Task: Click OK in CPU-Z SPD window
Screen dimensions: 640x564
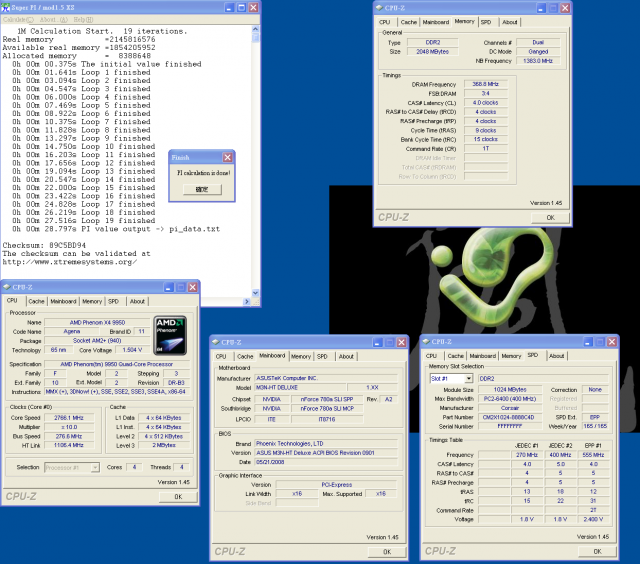Action: 598,551
